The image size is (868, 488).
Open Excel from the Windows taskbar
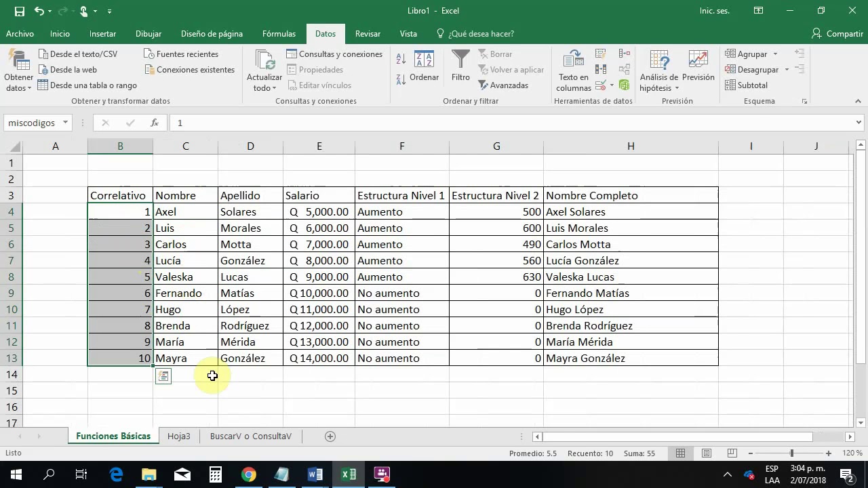point(349,474)
